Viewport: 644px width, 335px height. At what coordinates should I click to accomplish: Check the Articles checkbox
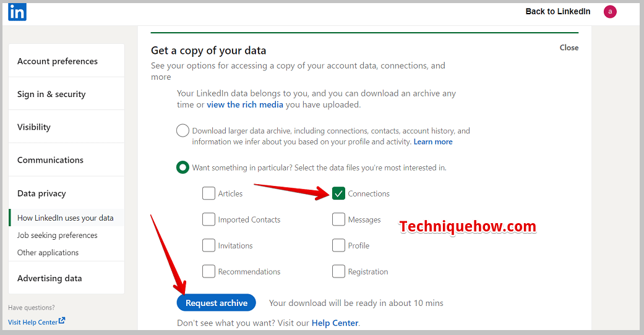tap(208, 193)
